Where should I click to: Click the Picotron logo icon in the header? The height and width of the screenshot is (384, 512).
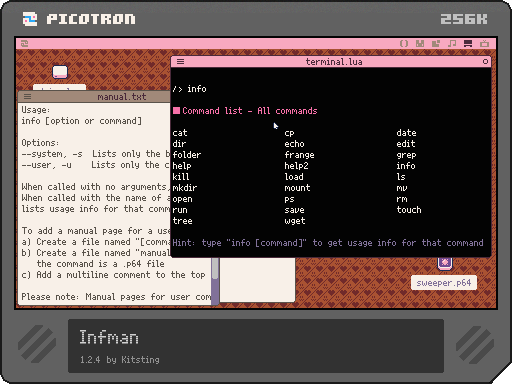(x=30, y=19)
